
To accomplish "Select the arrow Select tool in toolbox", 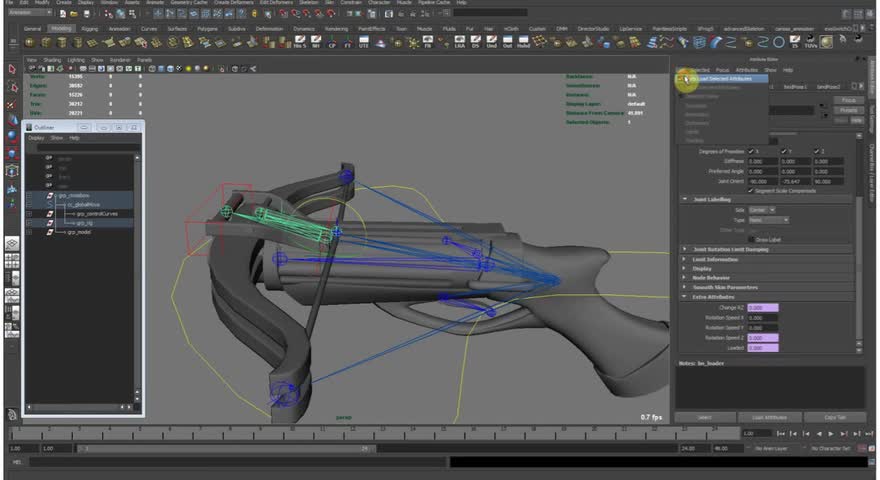I will [x=12, y=69].
